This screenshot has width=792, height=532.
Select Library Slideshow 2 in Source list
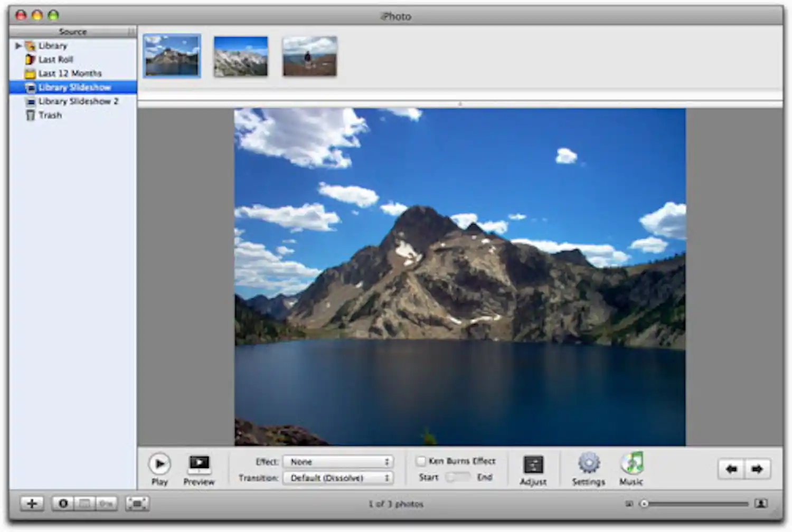[78, 101]
